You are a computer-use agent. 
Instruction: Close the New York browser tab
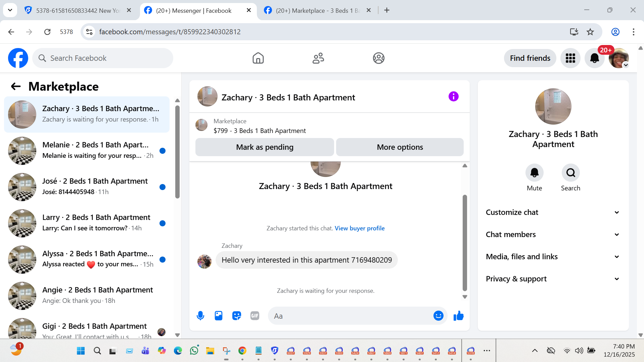point(129,10)
